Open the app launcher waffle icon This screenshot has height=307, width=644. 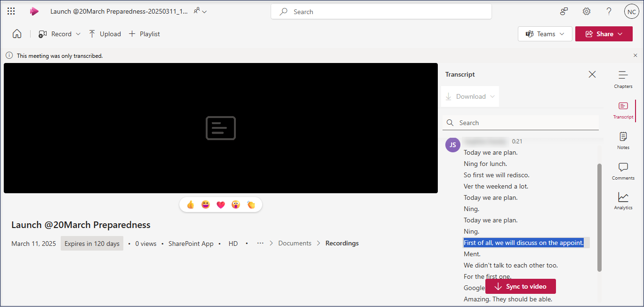point(11,12)
